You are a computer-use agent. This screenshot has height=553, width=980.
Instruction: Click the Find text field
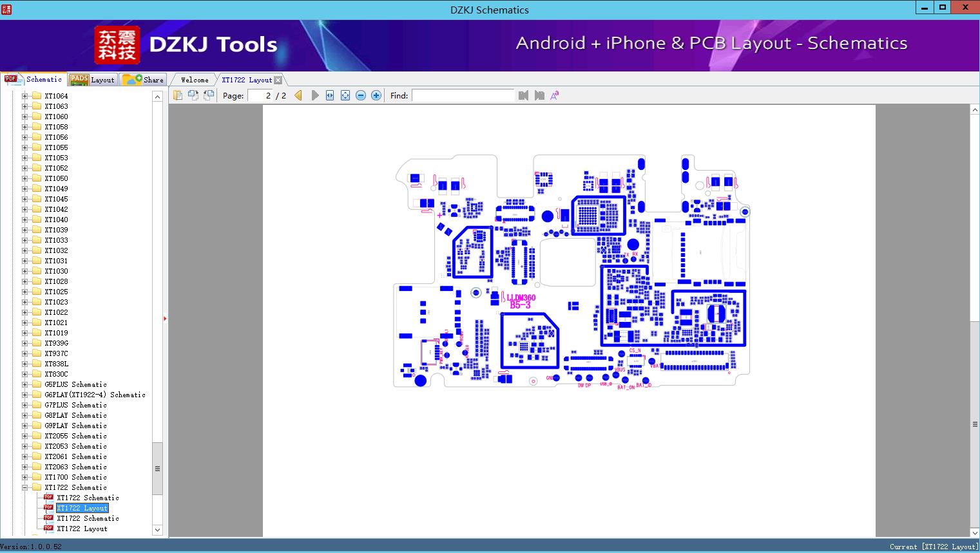(463, 95)
